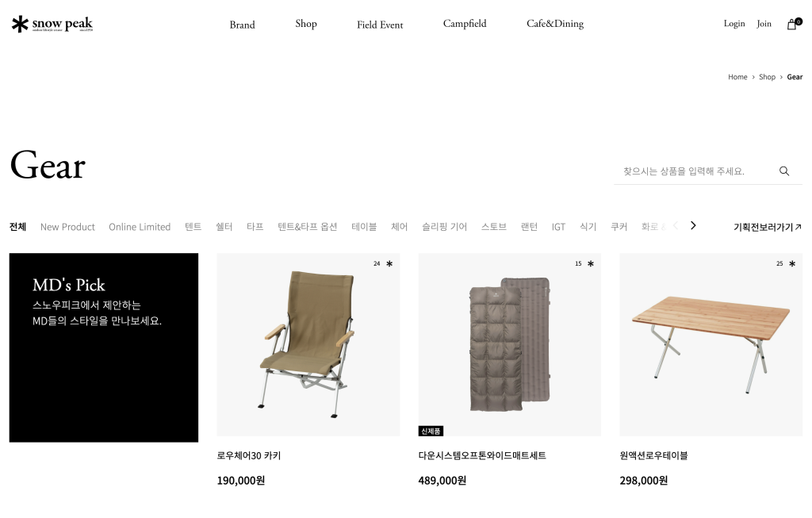Select the New Product category tab
Image resolution: width=812 pixels, height=518 pixels.
coord(67,227)
